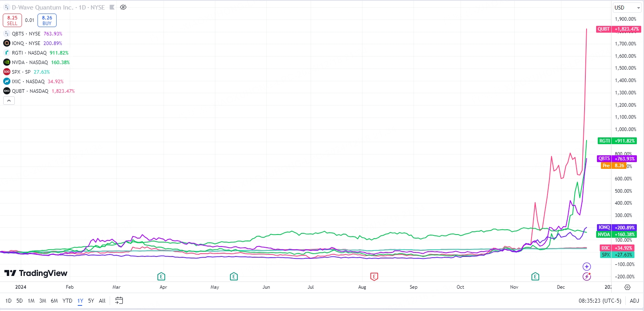Select the IXIC Nasdaq logo in legend
Screen dimensions: 644x311
(7, 81)
